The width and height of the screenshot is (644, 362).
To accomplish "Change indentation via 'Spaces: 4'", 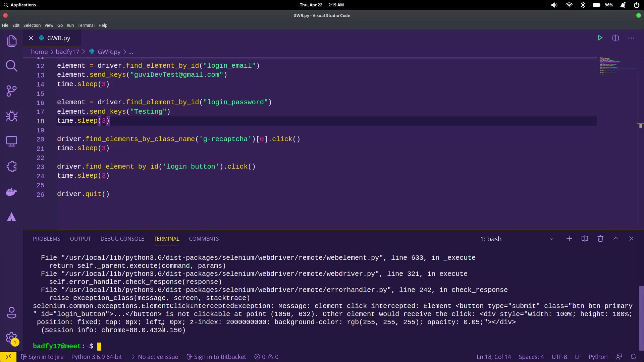I will pos(531,357).
